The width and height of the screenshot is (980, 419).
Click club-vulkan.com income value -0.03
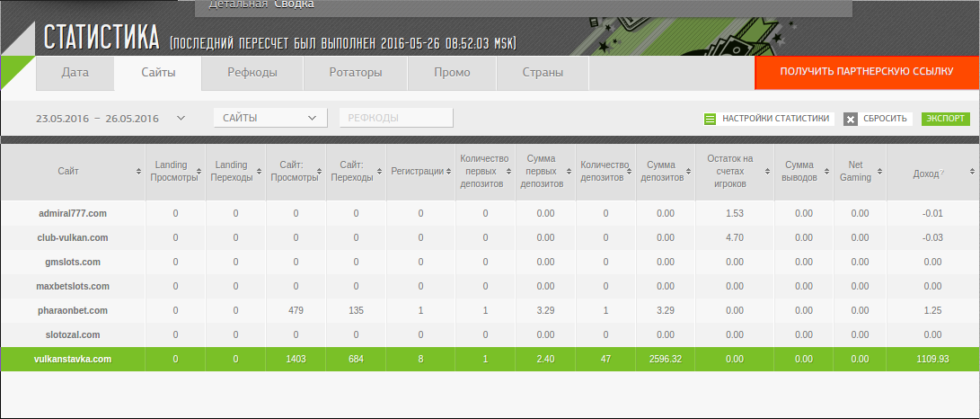[931, 237]
